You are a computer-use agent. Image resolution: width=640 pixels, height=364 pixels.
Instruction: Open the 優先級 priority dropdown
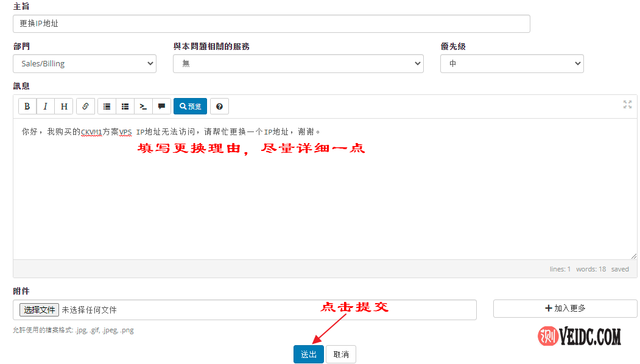[512, 64]
